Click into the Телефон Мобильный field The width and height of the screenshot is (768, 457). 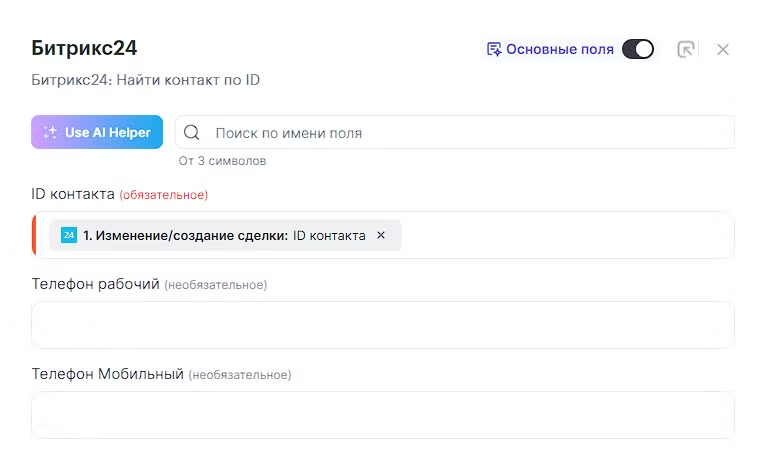383,415
